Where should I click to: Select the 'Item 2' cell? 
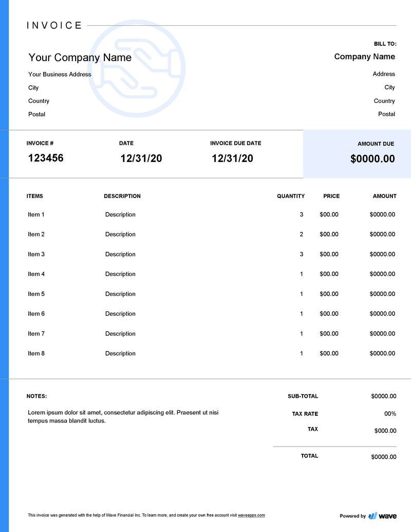coord(36,234)
